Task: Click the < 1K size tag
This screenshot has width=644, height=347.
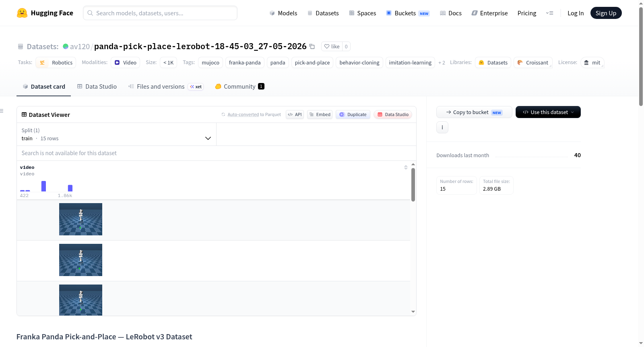Action: click(168, 62)
